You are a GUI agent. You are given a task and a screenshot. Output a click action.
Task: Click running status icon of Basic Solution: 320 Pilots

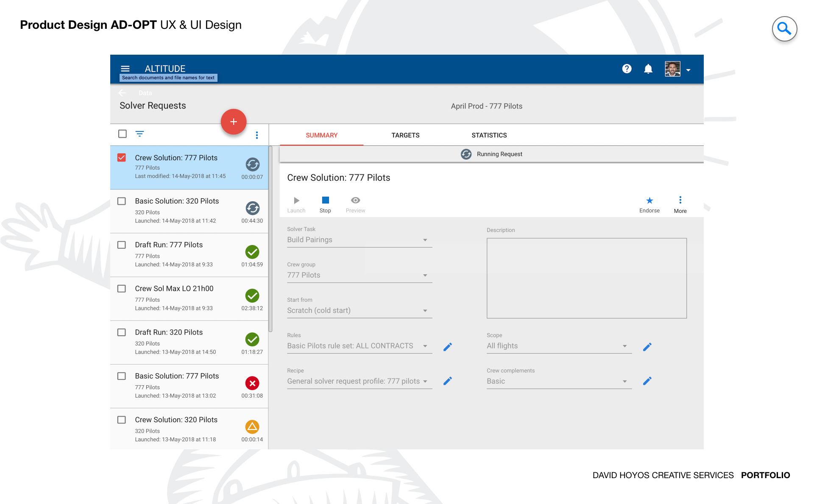[x=252, y=208]
